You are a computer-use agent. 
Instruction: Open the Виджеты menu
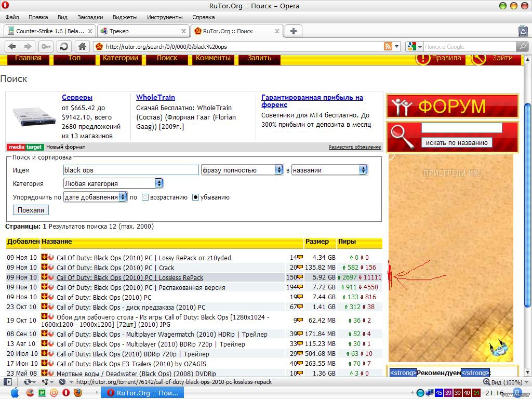click(125, 17)
